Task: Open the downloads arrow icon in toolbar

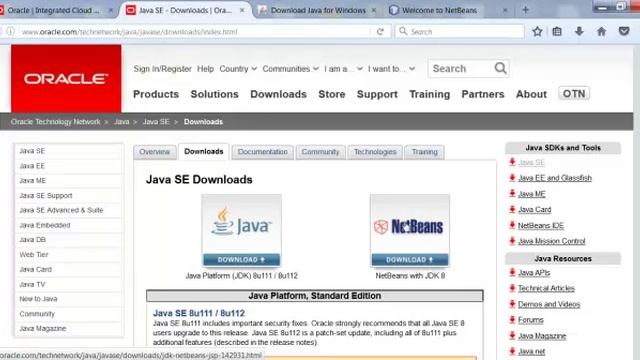Action: (x=579, y=31)
